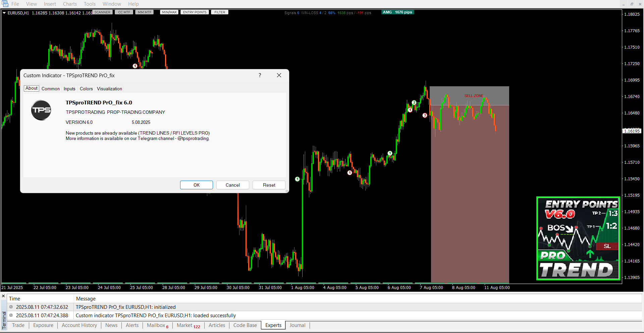The width and height of the screenshot is (644, 333).
Task: Switch to the About tab
Action: [x=32, y=88]
